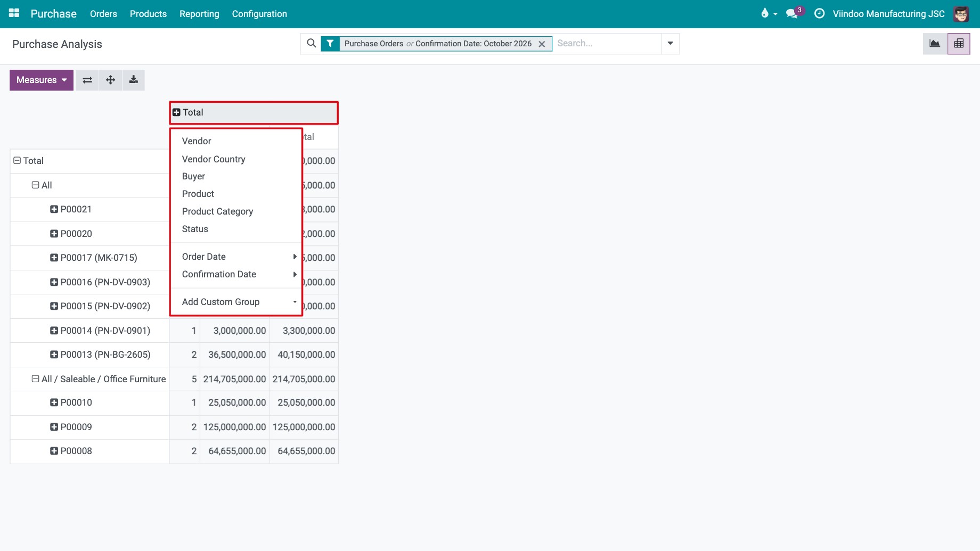The height and width of the screenshot is (551, 980).
Task: Open the user avatar menu
Action: (961, 14)
